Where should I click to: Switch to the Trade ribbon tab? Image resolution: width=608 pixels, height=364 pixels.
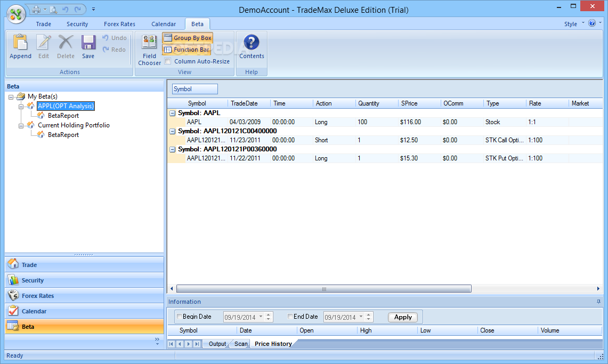(44, 24)
